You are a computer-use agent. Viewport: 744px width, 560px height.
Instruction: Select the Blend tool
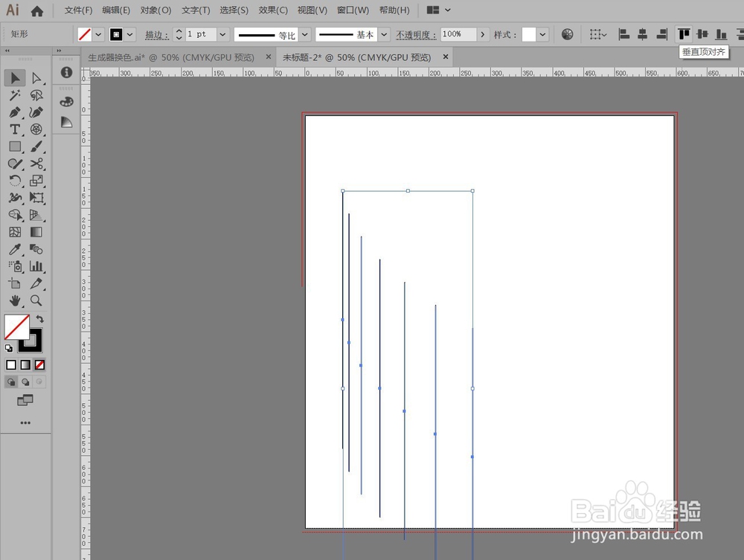[x=36, y=249]
